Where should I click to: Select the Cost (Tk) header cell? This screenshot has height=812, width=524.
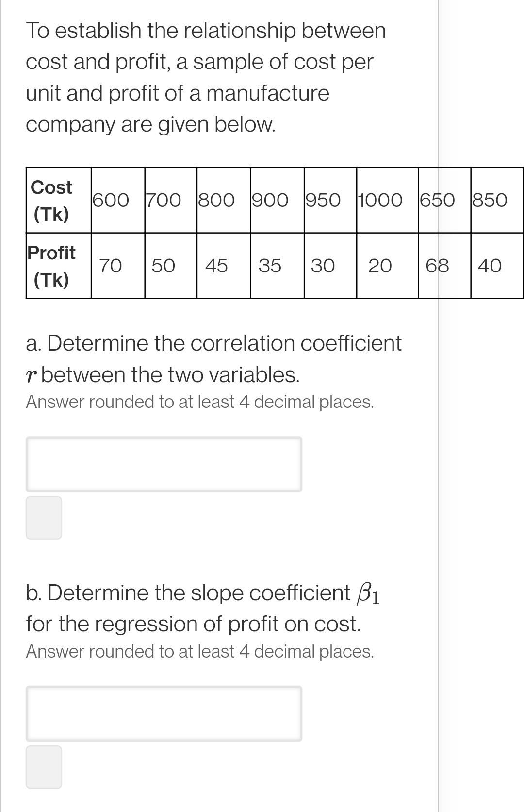59,200
